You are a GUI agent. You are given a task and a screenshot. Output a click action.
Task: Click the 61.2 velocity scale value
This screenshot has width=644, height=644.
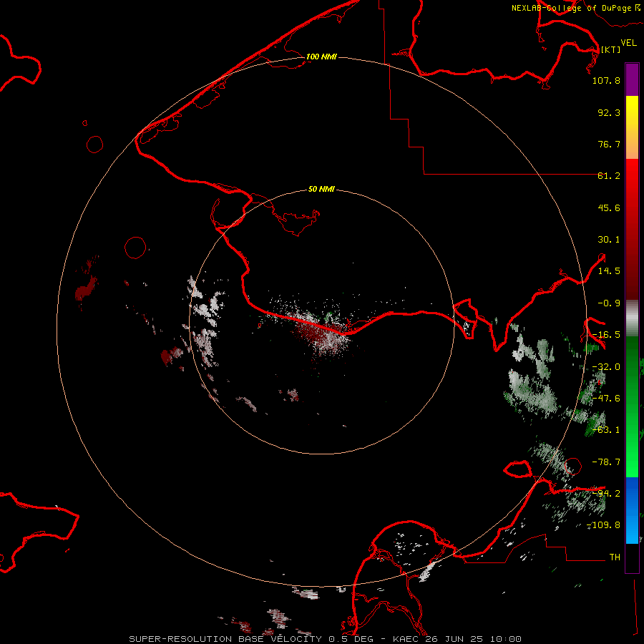tap(609, 176)
